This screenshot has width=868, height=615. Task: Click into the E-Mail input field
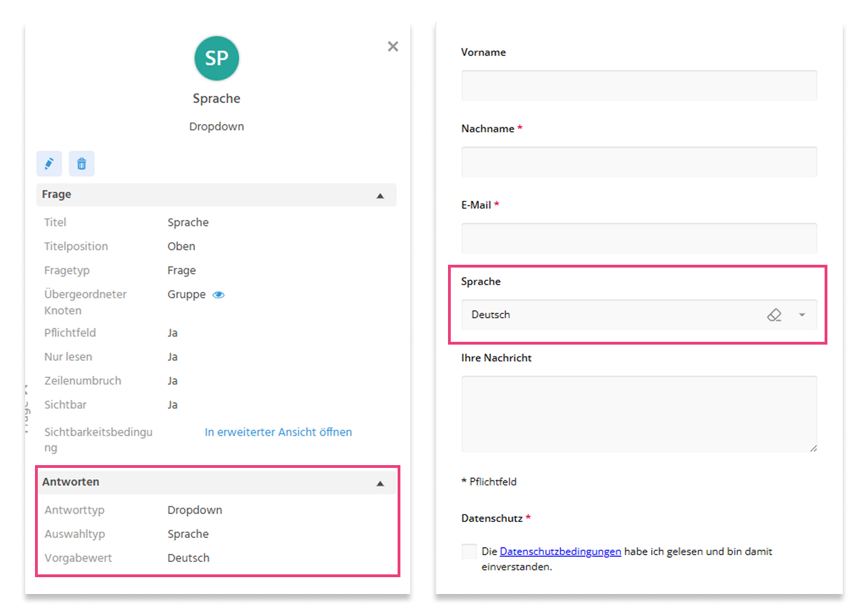click(x=639, y=238)
